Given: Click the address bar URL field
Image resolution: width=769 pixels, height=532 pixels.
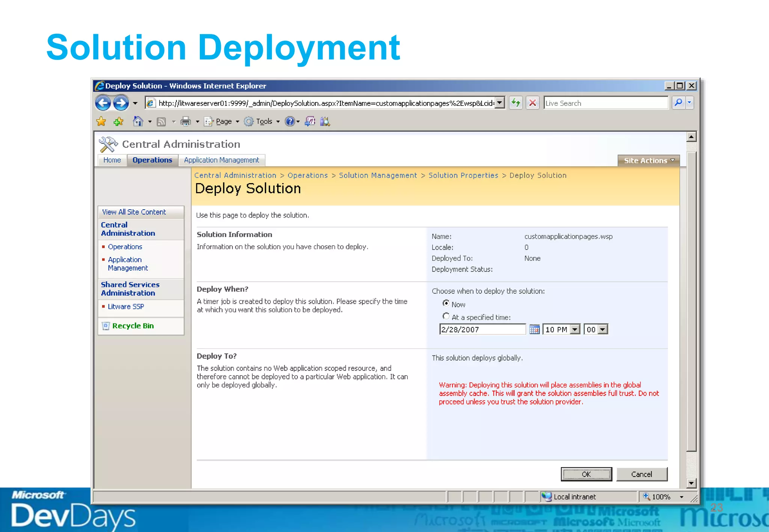Looking at the screenshot, I should [326, 103].
